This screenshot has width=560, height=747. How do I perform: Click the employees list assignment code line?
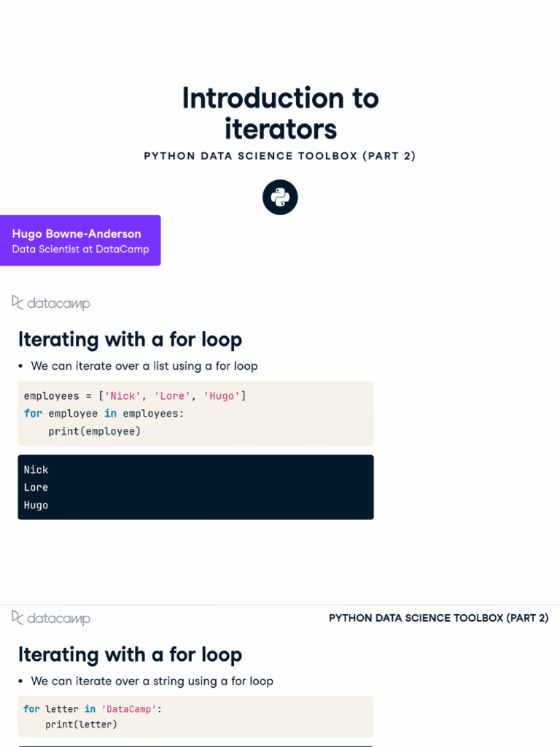(135, 396)
